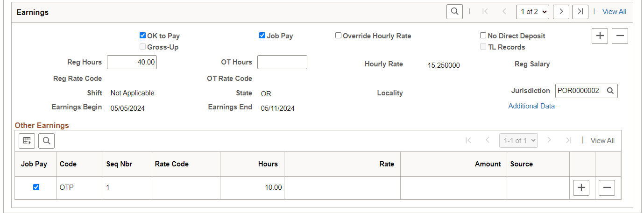Enable Override Hourly Rate
The height and width of the screenshot is (215, 644).
pyautogui.click(x=338, y=36)
